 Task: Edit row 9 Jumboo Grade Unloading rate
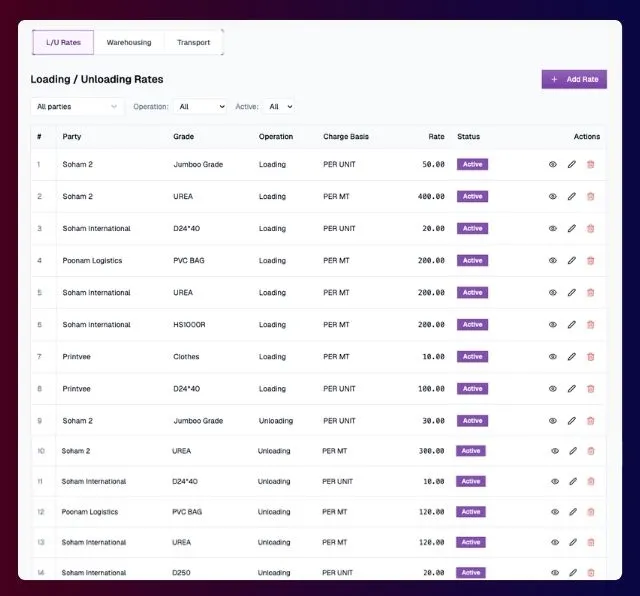(x=571, y=420)
